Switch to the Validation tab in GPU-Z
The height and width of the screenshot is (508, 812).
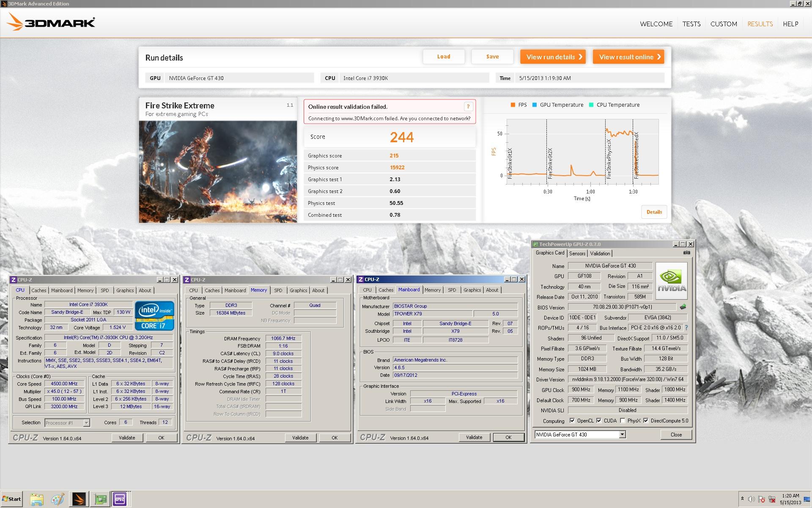pos(600,253)
